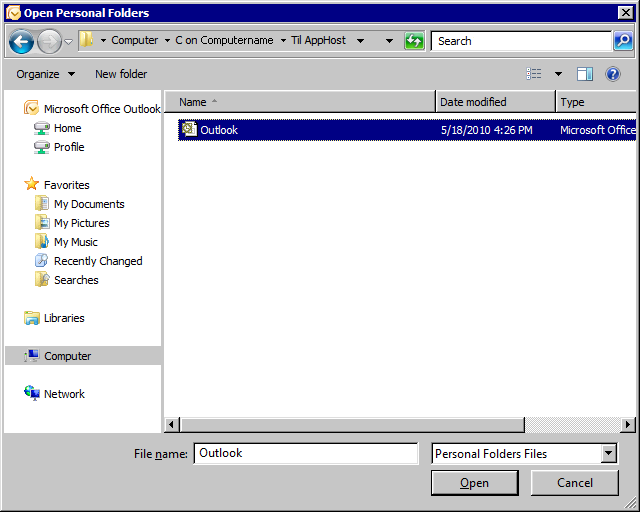Click the My Documents folder icon
This screenshot has height=512, width=640.
42,203
